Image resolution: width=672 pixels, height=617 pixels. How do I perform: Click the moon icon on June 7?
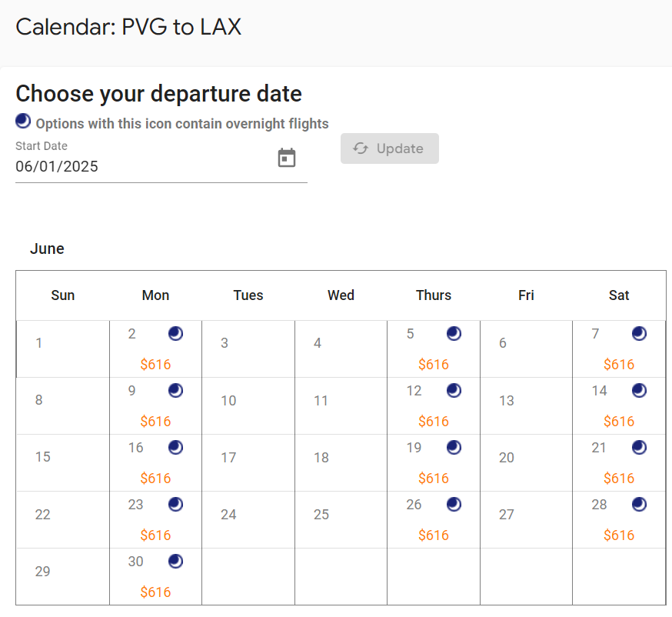[x=639, y=334]
